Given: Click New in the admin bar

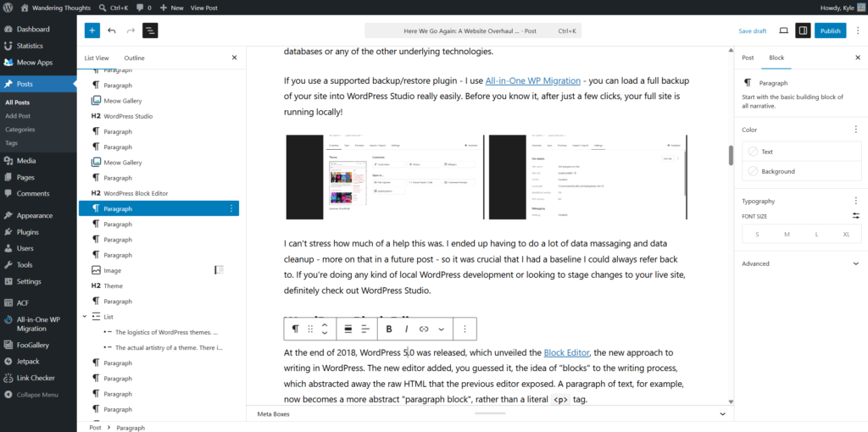Looking at the screenshot, I should coord(171,8).
